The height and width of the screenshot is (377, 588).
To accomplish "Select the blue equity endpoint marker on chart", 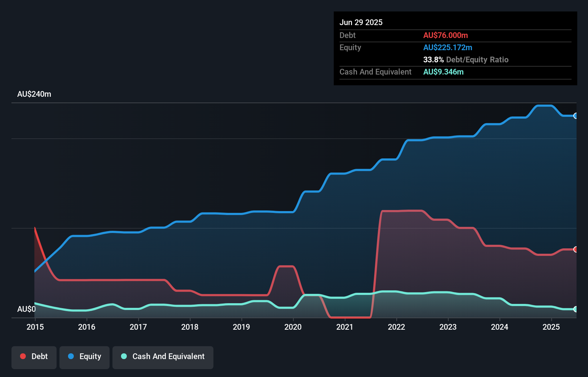I will tap(575, 116).
